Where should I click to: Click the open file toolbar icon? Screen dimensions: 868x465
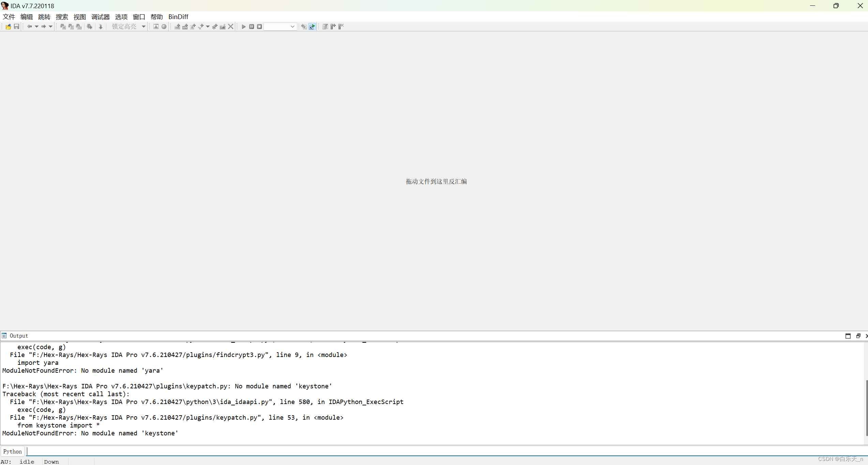(x=8, y=27)
